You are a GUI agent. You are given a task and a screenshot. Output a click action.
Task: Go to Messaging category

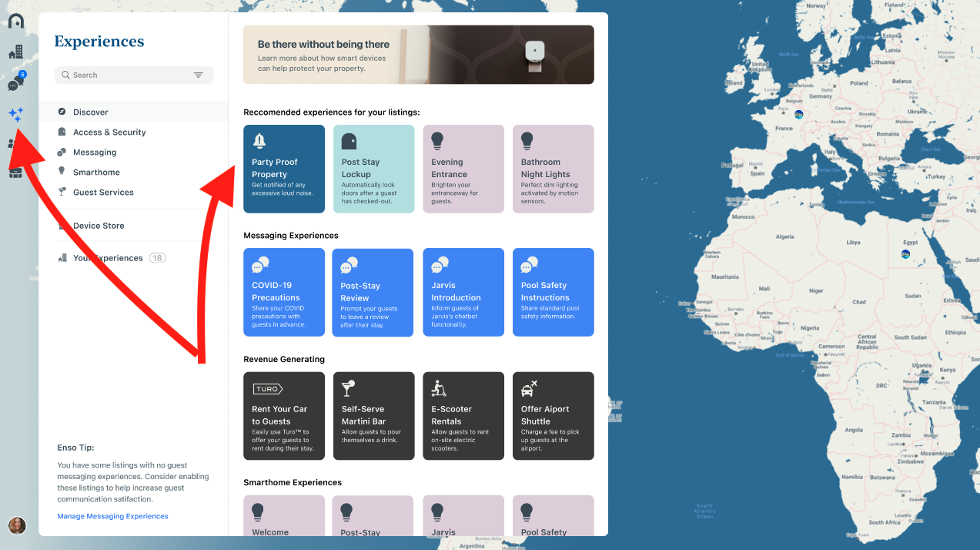(95, 152)
